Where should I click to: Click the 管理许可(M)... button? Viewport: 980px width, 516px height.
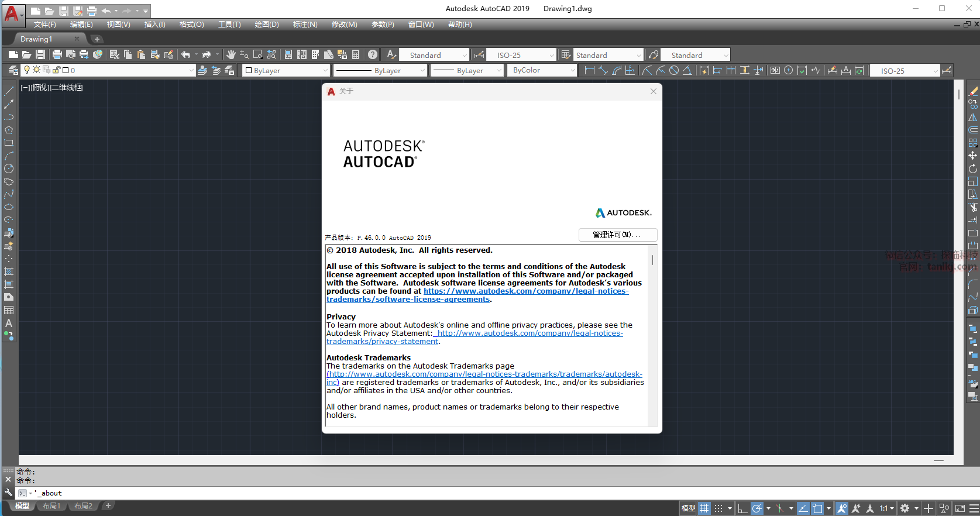[617, 235]
